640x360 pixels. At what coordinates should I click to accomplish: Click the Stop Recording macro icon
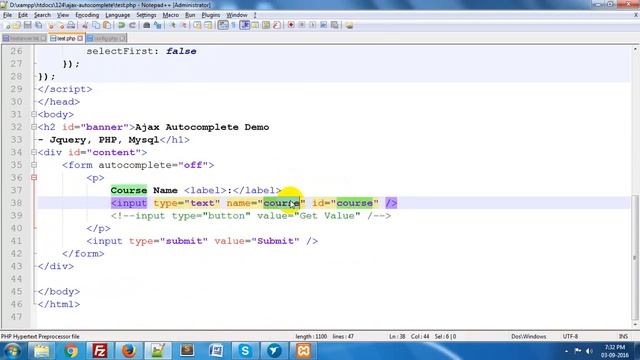click(x=302, y=25)
